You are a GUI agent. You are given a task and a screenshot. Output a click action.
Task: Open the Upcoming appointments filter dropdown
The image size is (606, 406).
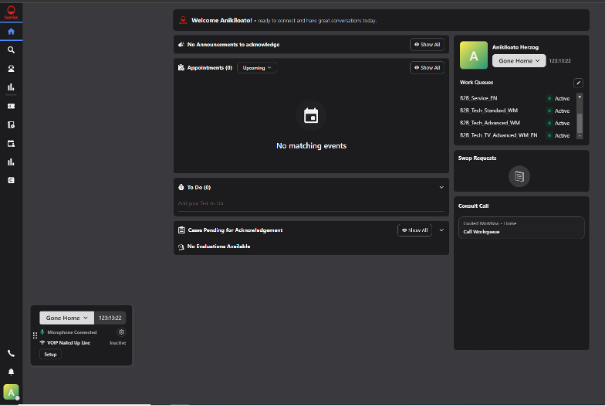(x=256, y=68)
